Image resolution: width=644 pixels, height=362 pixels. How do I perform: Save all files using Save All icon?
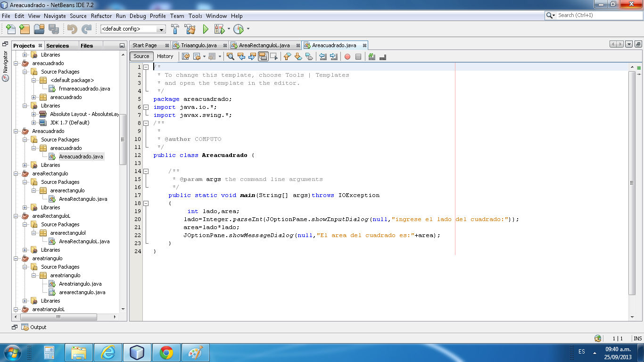click(54, 29)
